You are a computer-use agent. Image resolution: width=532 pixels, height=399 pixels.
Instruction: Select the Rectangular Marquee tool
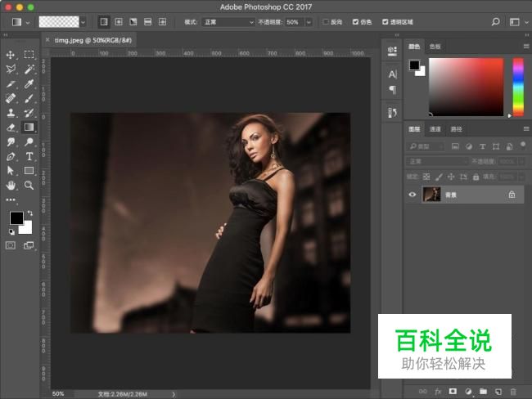pos(29,55)
